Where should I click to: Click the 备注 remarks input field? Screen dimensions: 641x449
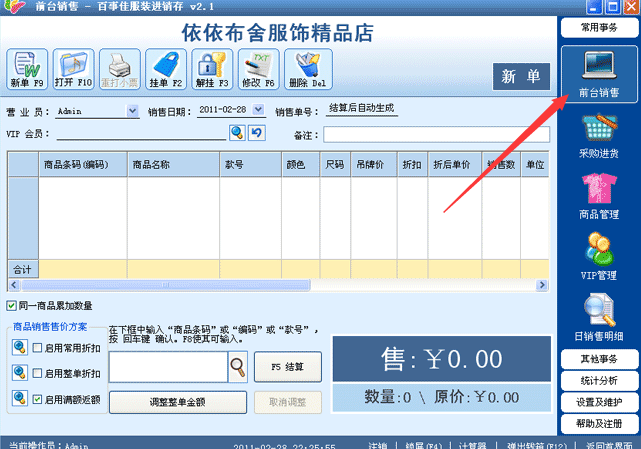pos(437,135)
